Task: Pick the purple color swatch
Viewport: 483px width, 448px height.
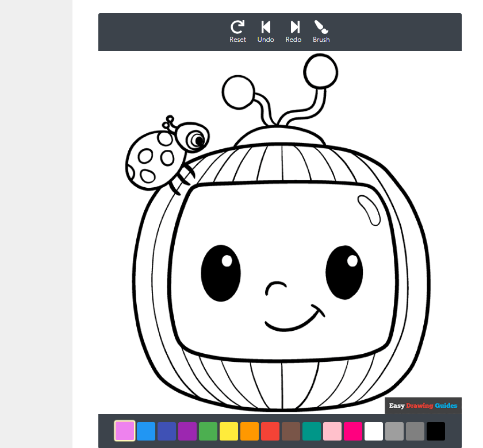Action: 187,431
